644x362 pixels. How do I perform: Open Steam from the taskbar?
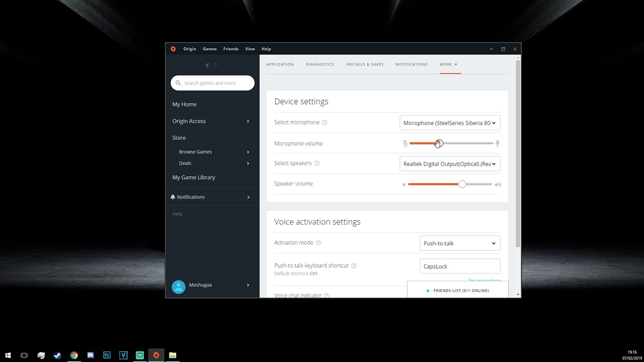click(x=57, y=355)
